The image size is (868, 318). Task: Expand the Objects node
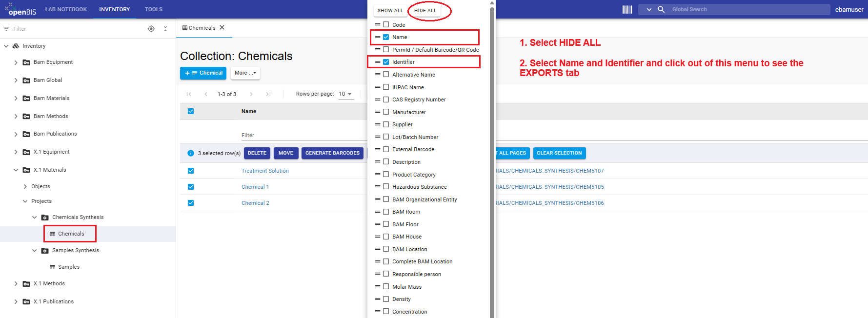(x=25, y=187)
